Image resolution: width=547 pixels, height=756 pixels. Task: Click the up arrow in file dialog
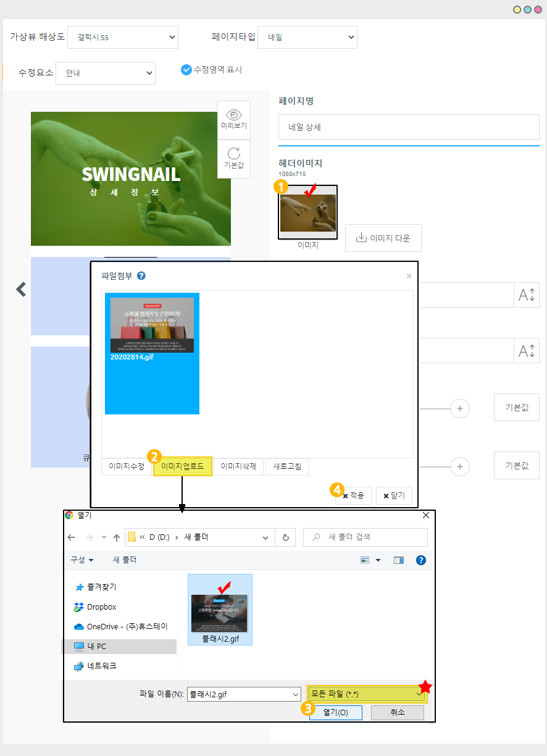coord(117,537)
